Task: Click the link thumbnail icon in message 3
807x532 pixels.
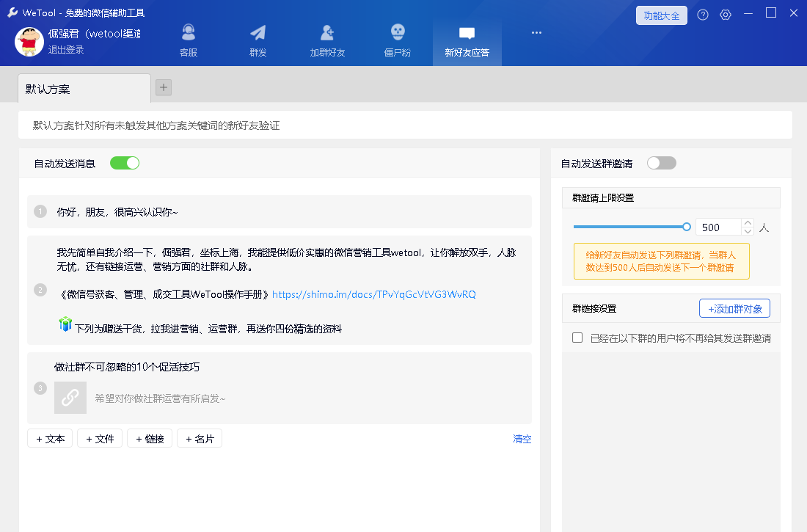Action: pyautogui.click(x=70, y=398)
